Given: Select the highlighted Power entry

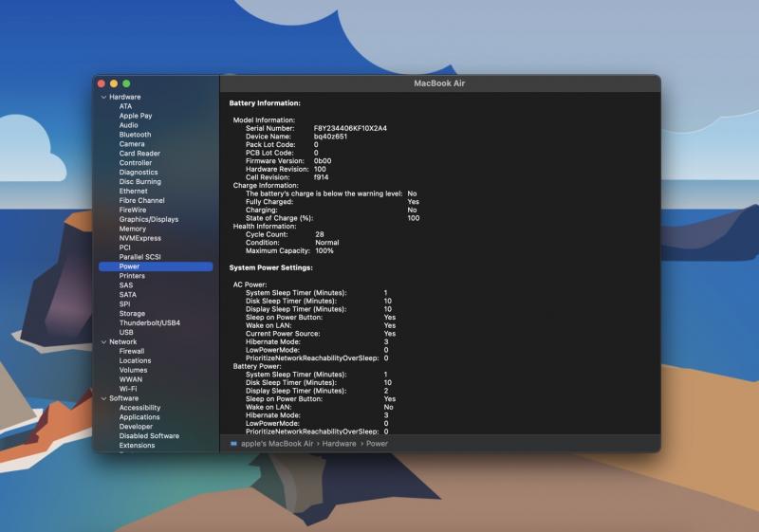Looking at the screenshot, I should click(x=156, y=266).
